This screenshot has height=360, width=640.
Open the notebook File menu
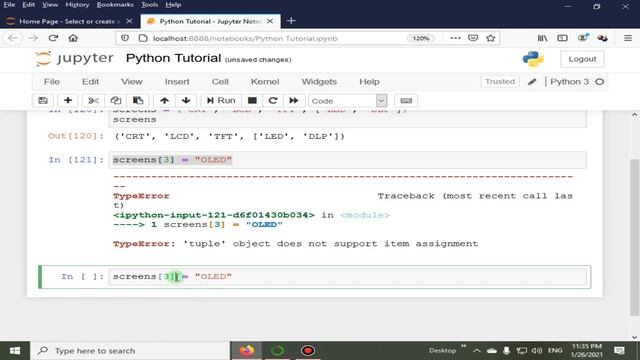click(x=52, y=82)
